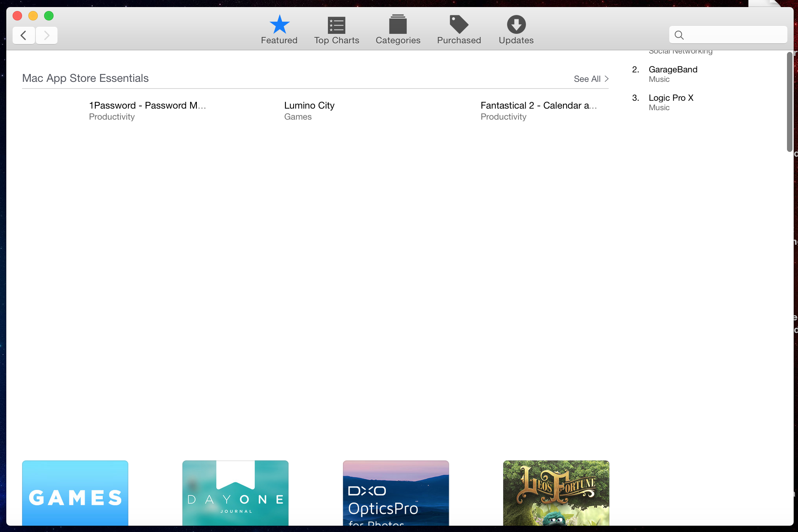
Task: Open the Featured star tab
Action: tap(279, 25)
